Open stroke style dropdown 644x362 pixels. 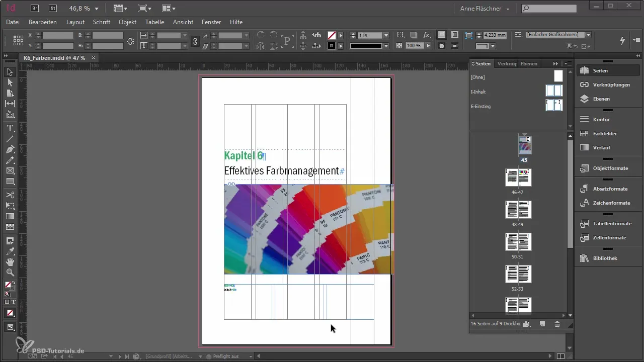coord(386,46)
